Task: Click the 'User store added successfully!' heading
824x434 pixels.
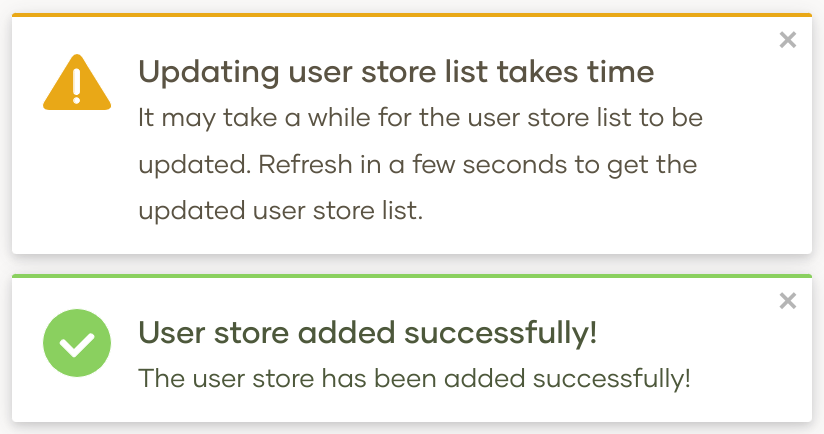Action: coord(368,333)
